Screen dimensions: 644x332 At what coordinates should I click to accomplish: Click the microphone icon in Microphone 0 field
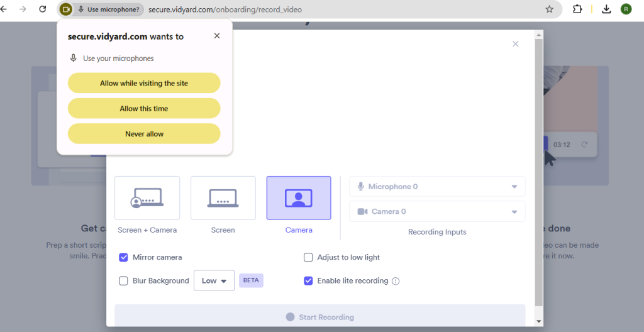tap(360, 187)
